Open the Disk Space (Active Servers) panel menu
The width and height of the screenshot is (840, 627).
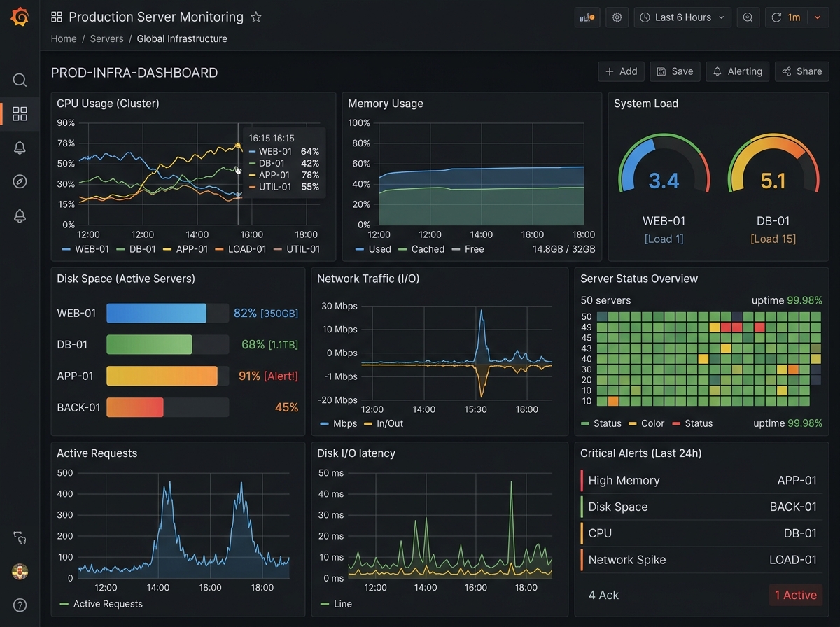[x=126, y=279]
